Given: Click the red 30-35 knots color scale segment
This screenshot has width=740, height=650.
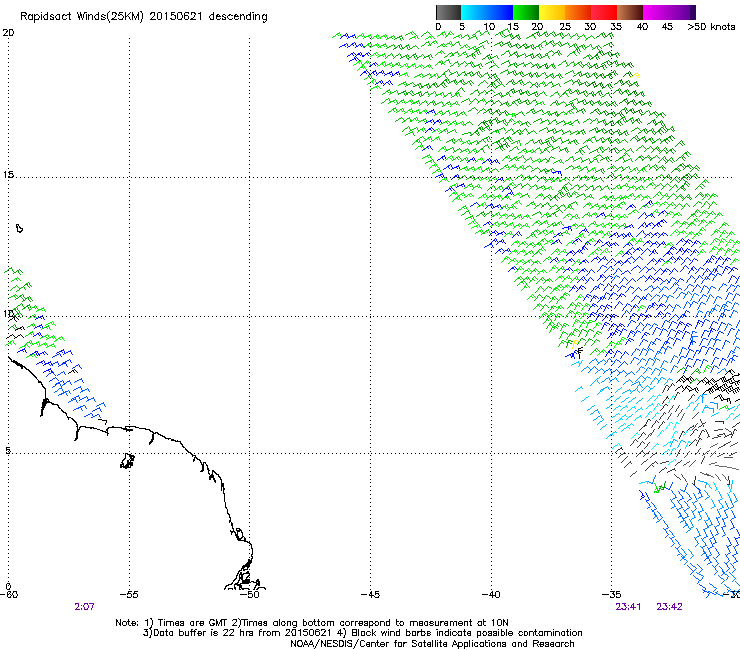Looking at the screenshot, I should coord(604,12).
